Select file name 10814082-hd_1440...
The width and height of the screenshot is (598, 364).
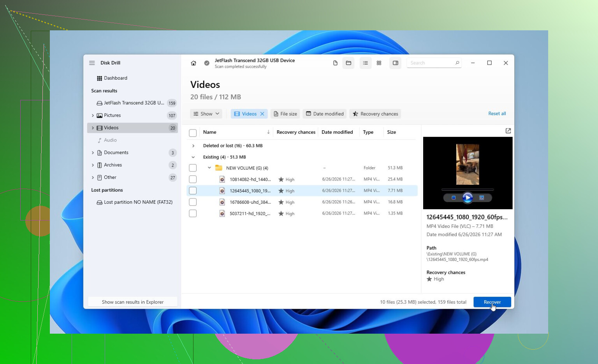(250, 180)
